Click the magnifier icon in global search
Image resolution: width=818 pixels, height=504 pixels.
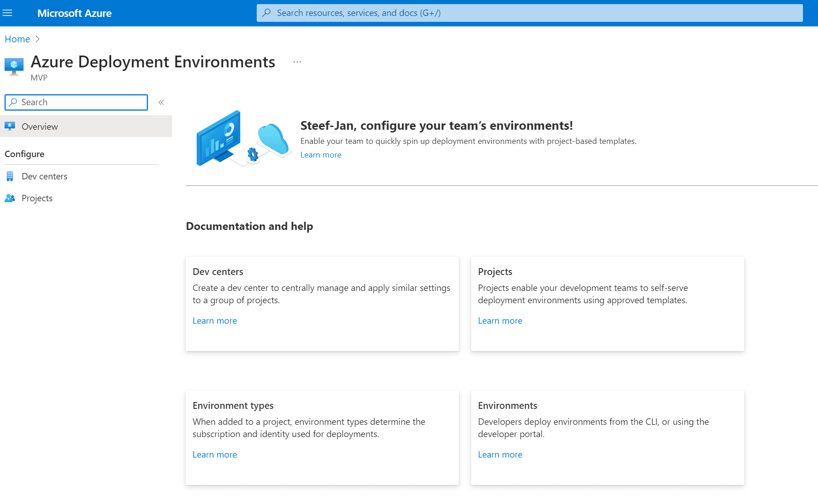pos(267,13)
